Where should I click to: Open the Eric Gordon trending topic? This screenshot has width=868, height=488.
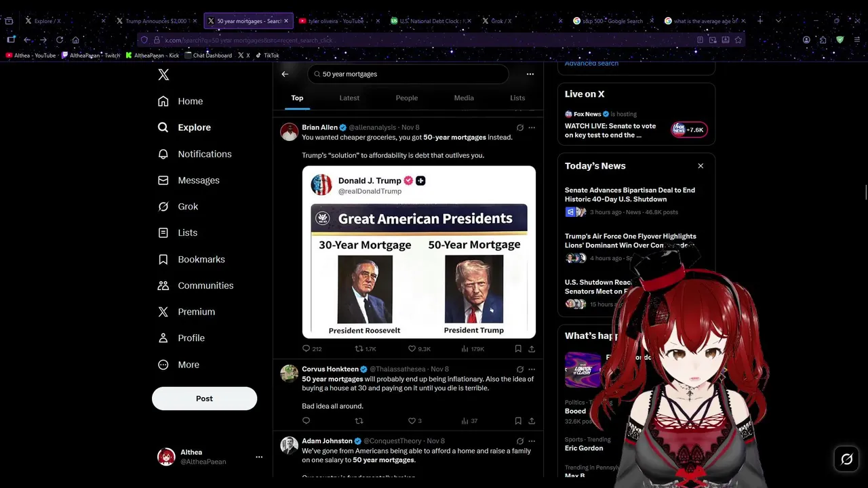coord(584,448)
